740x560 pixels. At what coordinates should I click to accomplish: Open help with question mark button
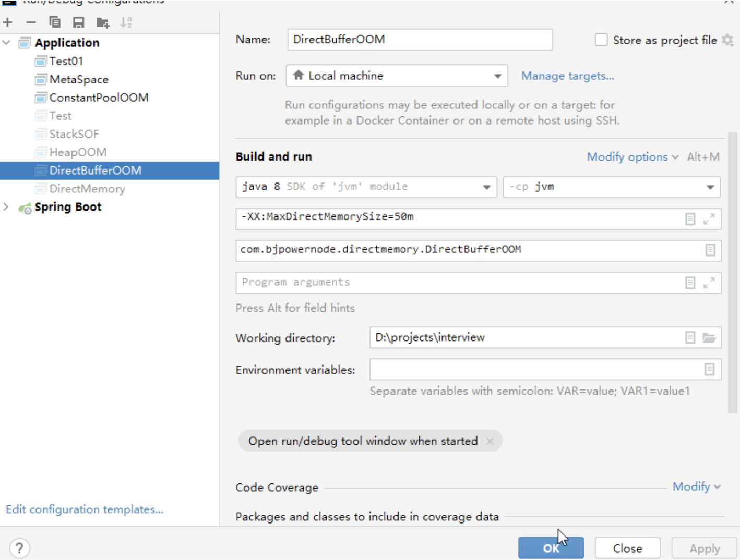click(x=19, y=548)
